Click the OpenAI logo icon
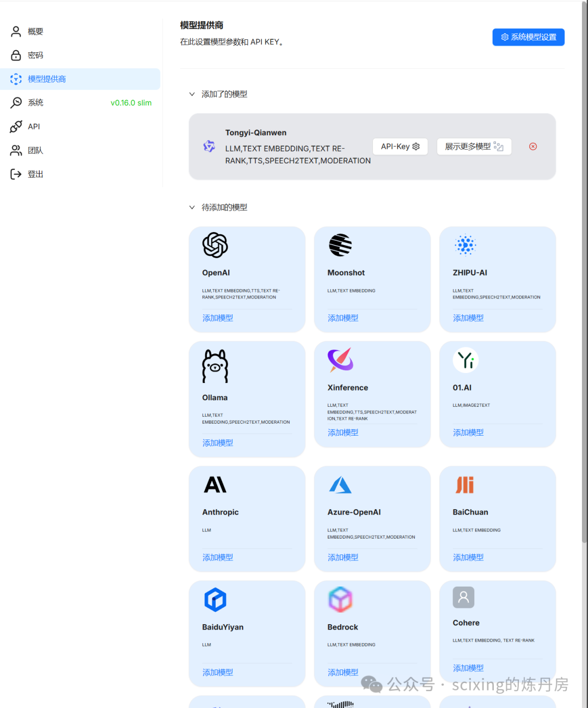 pos(215,245)
